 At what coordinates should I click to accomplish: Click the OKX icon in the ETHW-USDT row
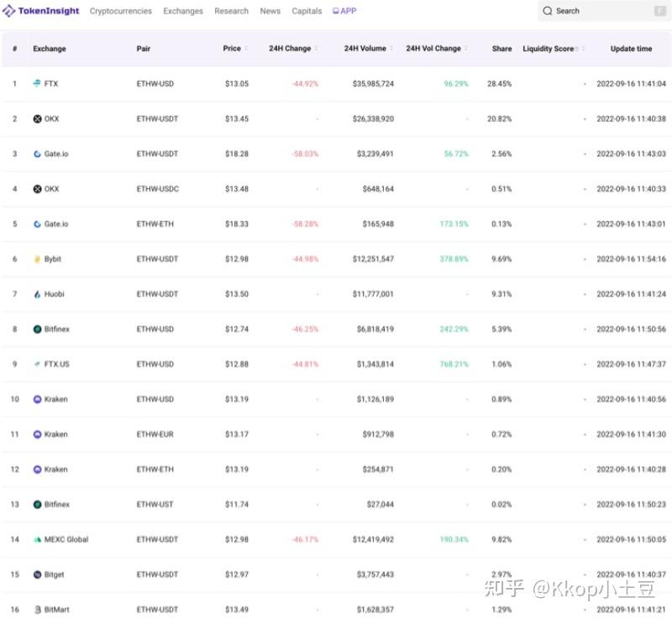click(x=37, y=118)
